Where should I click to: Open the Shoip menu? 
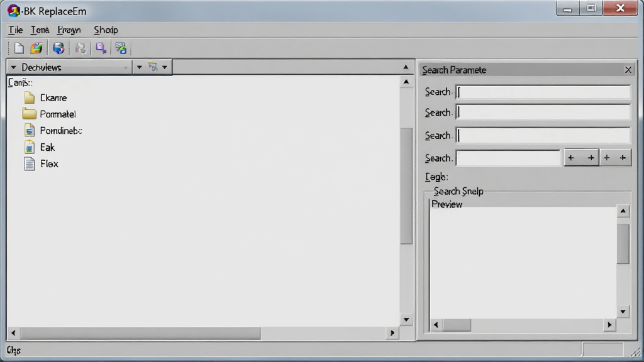[106, 30]
